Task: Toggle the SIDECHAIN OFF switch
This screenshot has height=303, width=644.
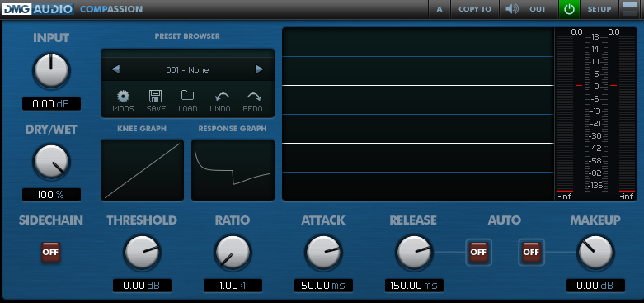Action: point(51,252)
